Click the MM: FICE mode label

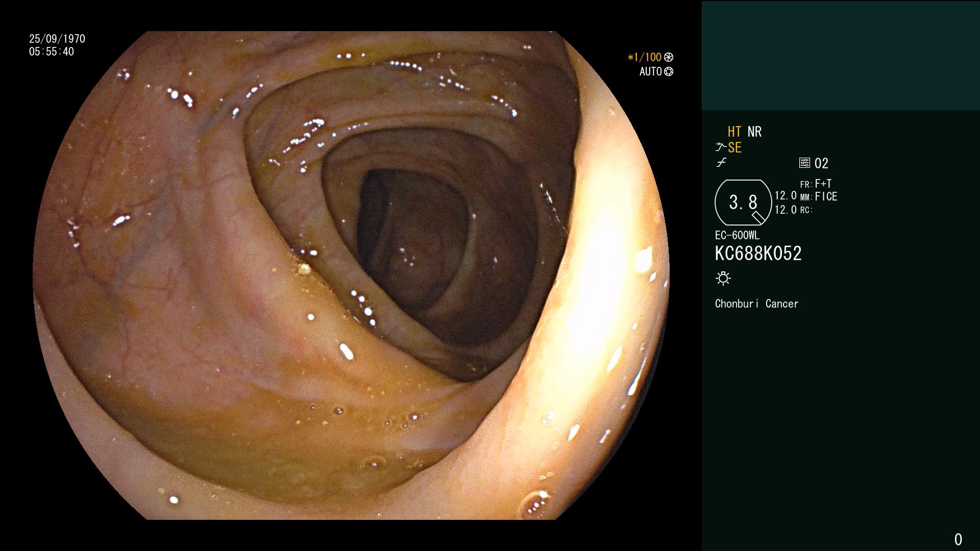tap(819, 196)
